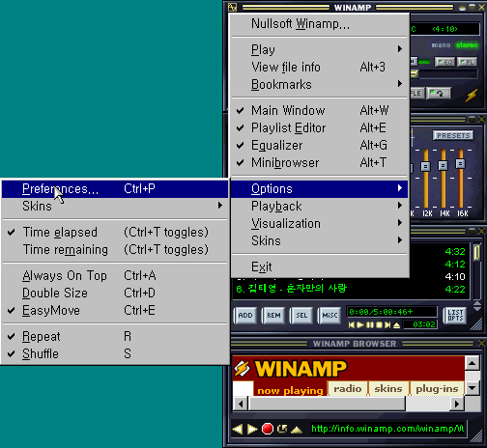Expand Skins submenu under Preferences
The image size is (487, 448).
[115, 207]
